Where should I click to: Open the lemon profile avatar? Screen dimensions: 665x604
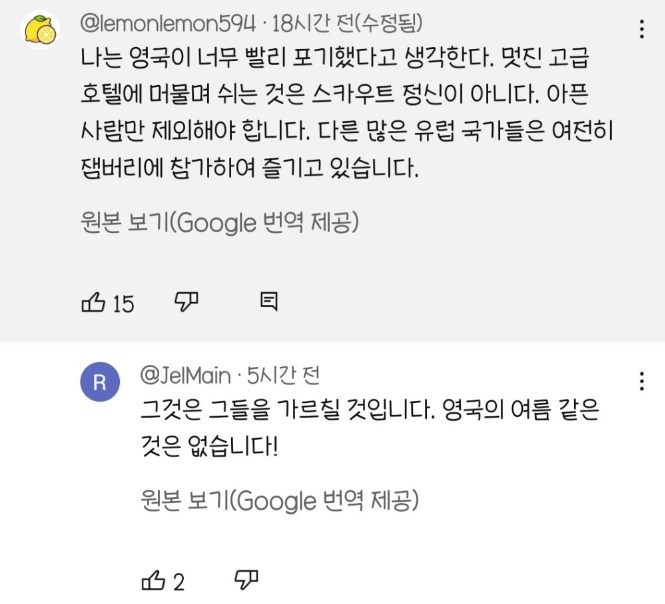click(x=41, y=31)
